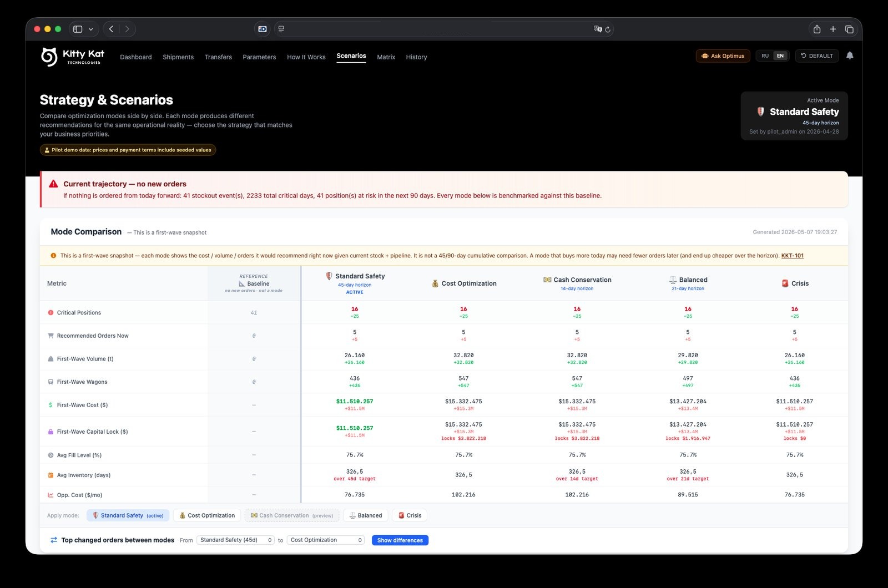Open a new browser tab with plus icon

(833, 29)
